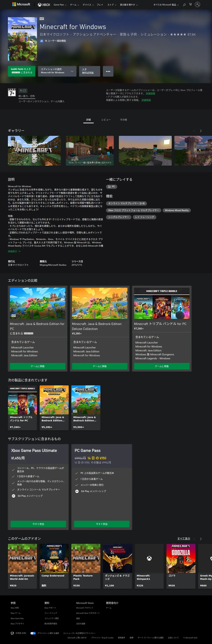Image resolution: width=212 pixels, height=644 pixels.
Task: Open 詳細情報 link about parental restrictions
Action: (x=146, y=100)
